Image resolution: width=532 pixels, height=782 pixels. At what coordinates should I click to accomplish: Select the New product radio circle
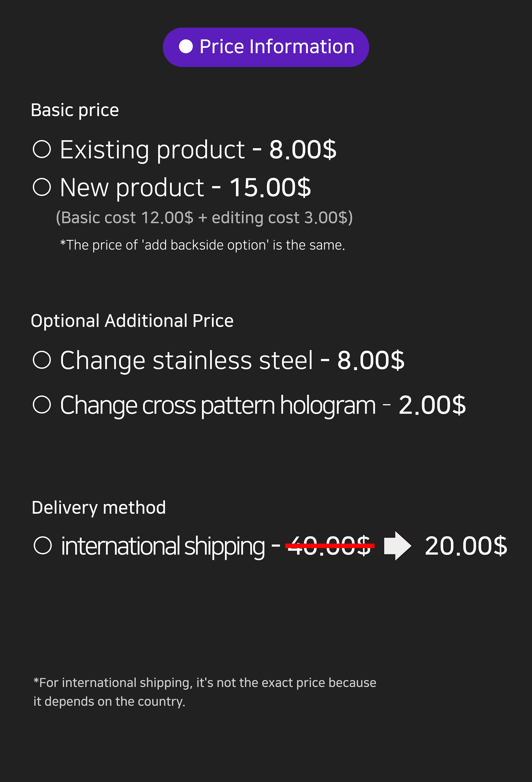pyautogui.click(x=42, y=187)
